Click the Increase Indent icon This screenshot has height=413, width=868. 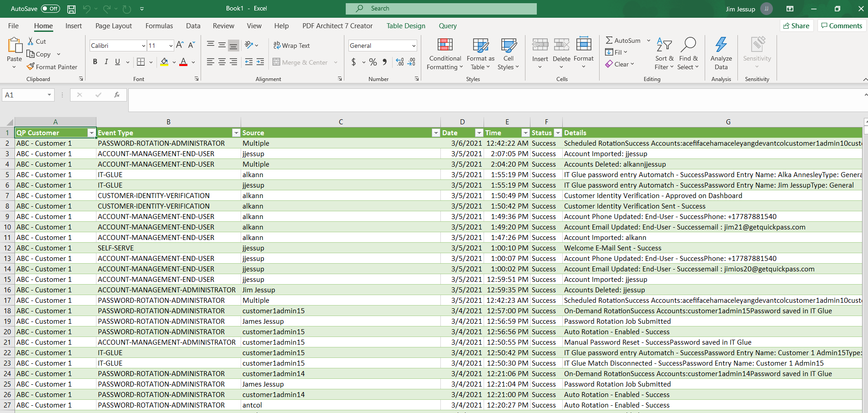click(x=260, y=62)
